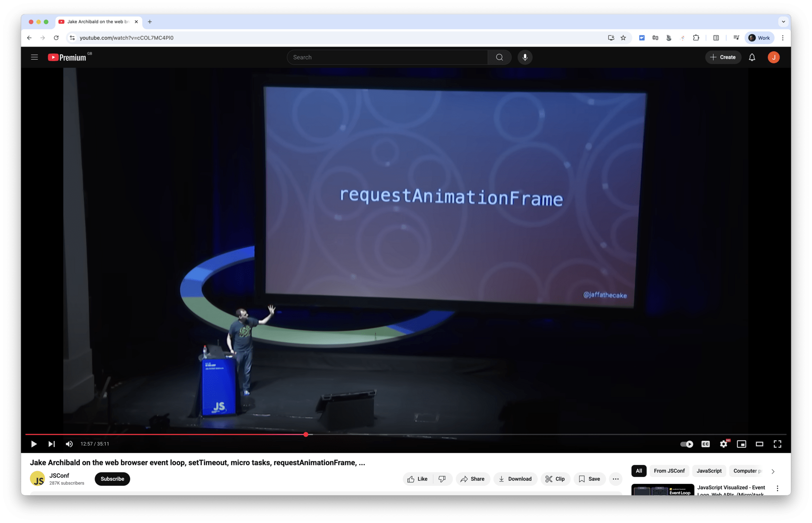
Task: Click the red video progress bar scrubber
Action: click(x=306, y=435)
